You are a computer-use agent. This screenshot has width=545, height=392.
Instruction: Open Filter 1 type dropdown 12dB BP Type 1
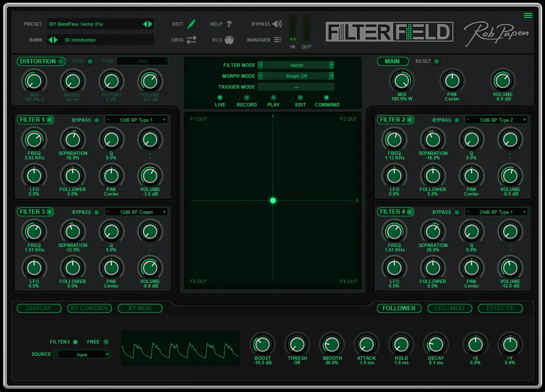(x=136, y=120)
